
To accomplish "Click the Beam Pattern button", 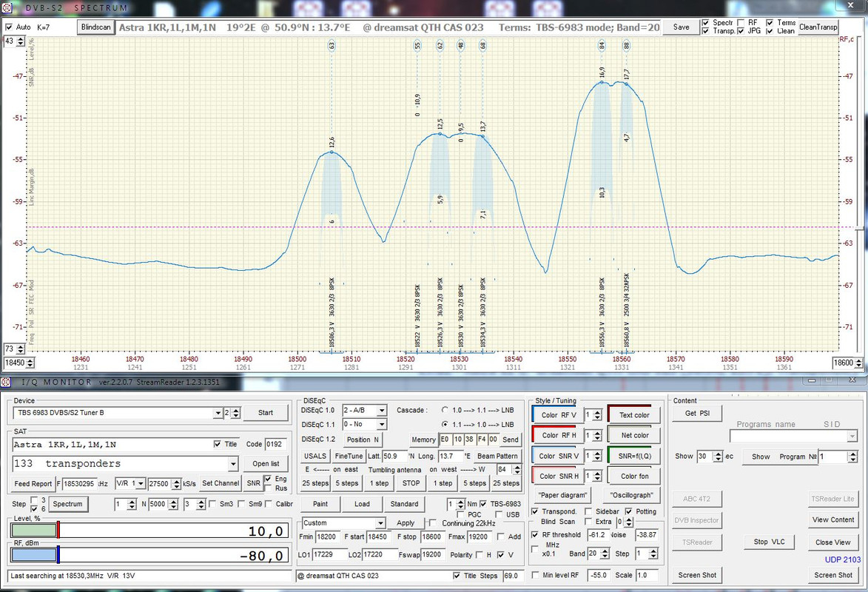I will coord(497,457).
